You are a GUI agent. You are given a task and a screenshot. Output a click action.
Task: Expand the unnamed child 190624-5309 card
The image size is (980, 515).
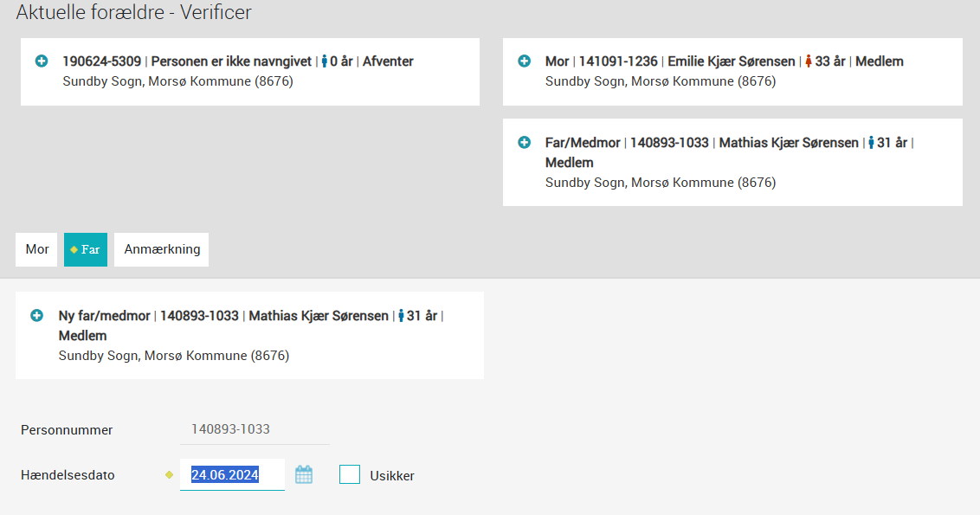tap(41, 61)
